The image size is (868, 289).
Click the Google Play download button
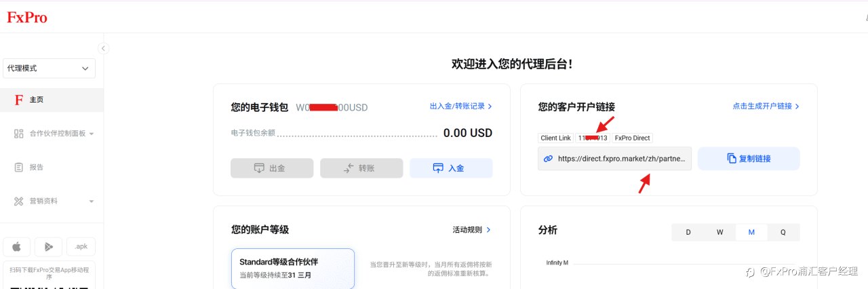(49, 246)
